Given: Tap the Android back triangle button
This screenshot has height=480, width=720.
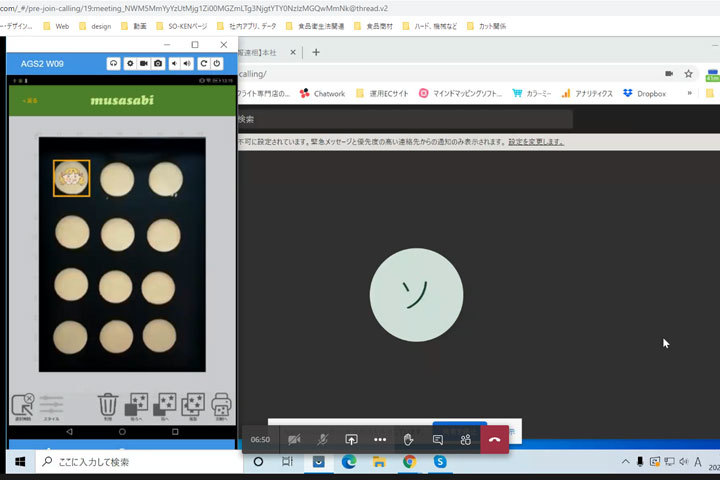Looking at the screenshot, I should [x=69, y=432].
